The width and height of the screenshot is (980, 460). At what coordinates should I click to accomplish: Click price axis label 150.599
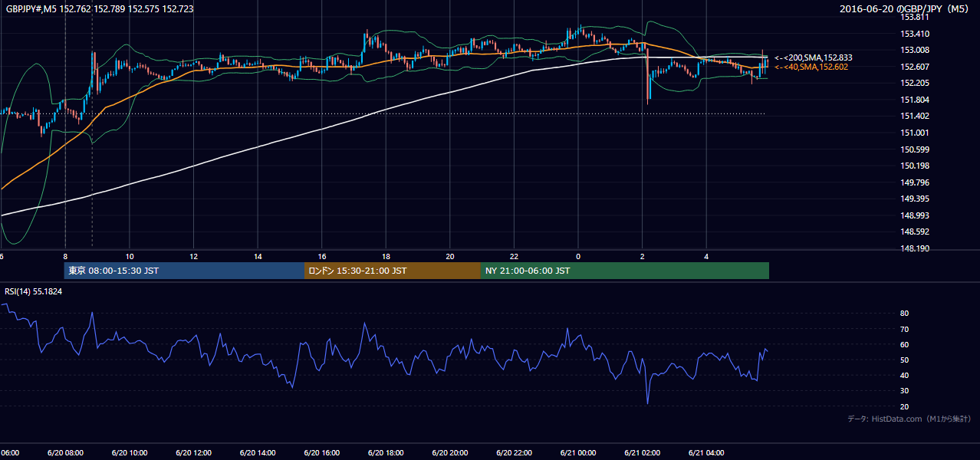914,149
